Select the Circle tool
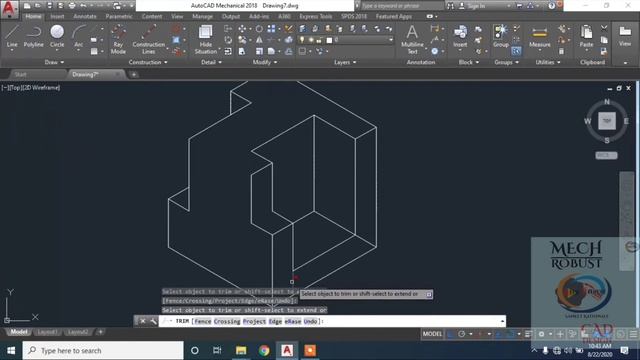The width and height of the screenshot is (640, 360). (x=57, y=36)
